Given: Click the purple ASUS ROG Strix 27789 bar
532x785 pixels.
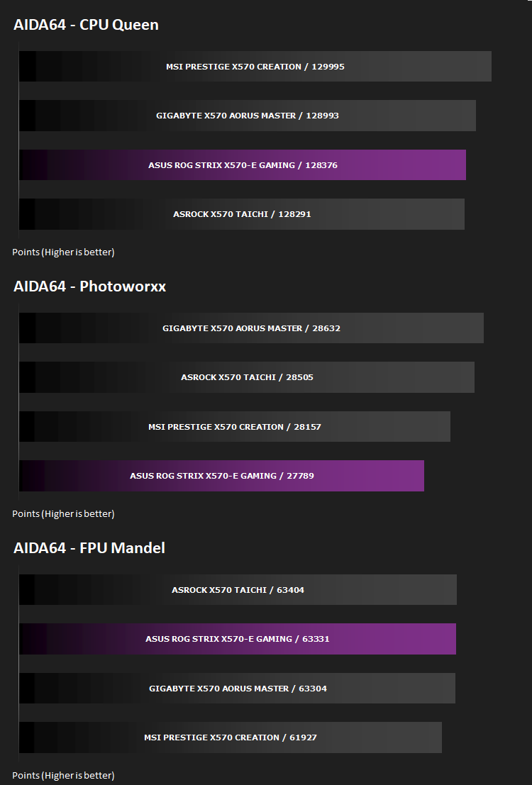Looking at the screenshot, I should [221, 476].
